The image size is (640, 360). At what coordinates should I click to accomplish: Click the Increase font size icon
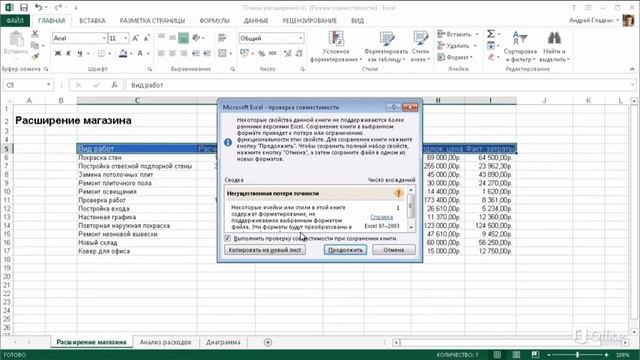[136, 38]
